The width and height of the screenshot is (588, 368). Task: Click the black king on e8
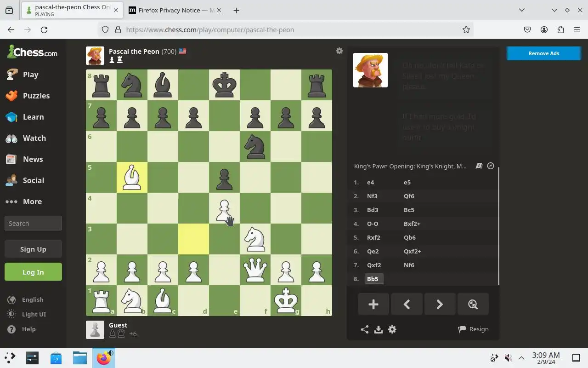pos(224,85)
